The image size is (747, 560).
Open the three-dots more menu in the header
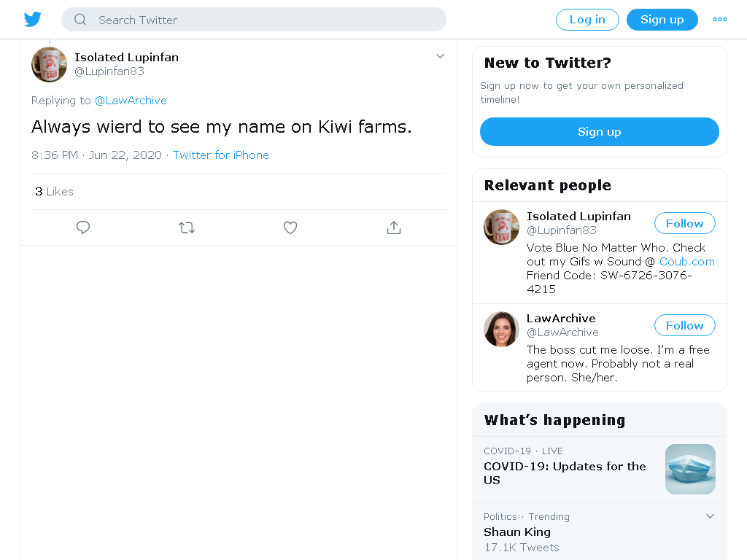pos(719,20)
